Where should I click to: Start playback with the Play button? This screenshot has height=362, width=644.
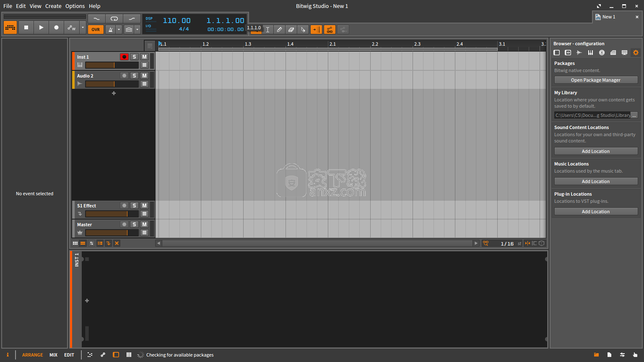[41, 28]
